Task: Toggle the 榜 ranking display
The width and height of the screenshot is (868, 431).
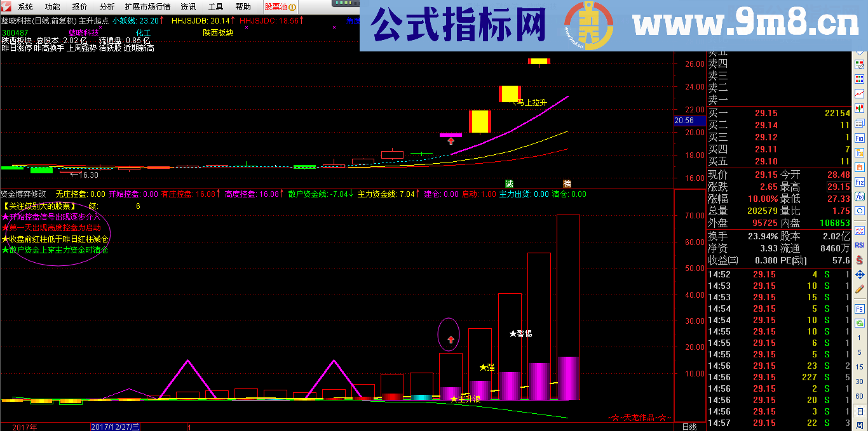Action: point(566,183)
